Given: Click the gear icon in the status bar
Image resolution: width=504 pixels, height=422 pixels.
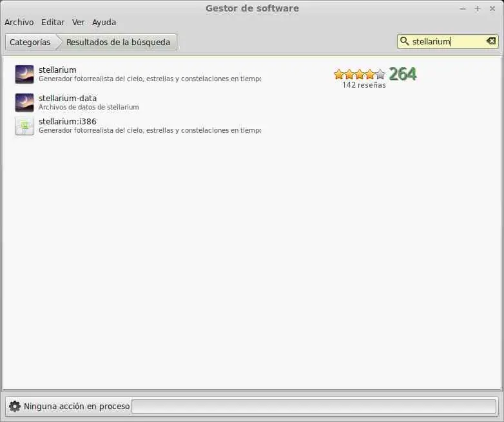Looking at the screenshot, I should (x=14, y=407).
